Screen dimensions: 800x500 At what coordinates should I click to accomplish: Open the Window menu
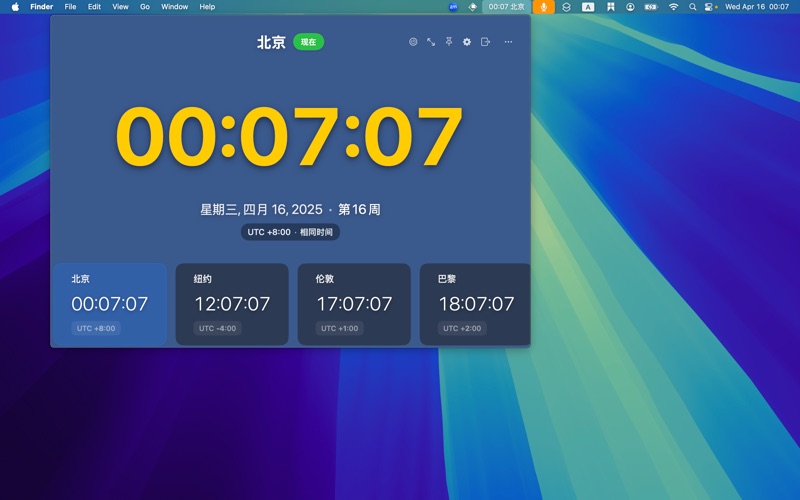pyautogui.click(x=174, y=7)
